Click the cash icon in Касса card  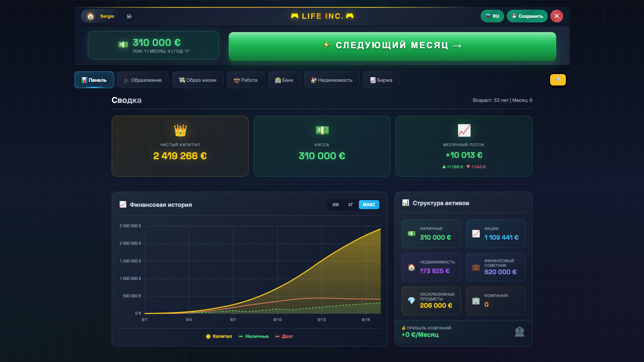(x=322, y=130)
